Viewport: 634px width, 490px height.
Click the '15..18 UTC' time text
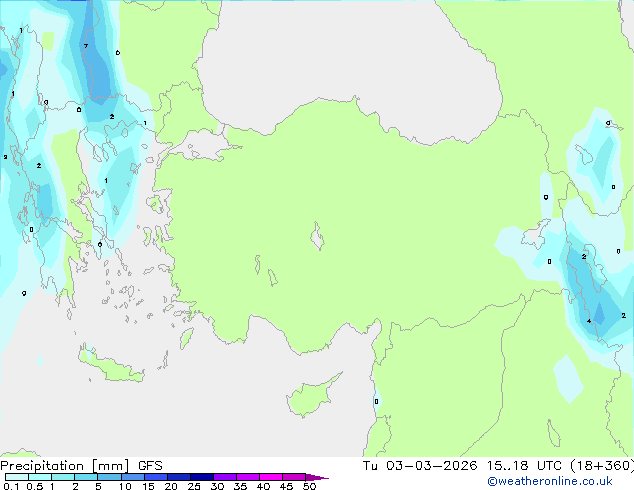pos(524,466)
